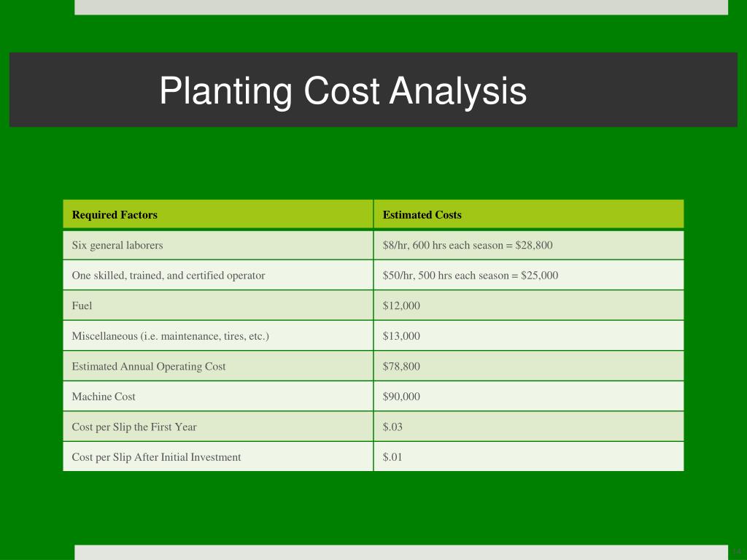Click the 'Estimated Costs' column header
Viewport: 747px width, 560px height.
tap(529, 214)
